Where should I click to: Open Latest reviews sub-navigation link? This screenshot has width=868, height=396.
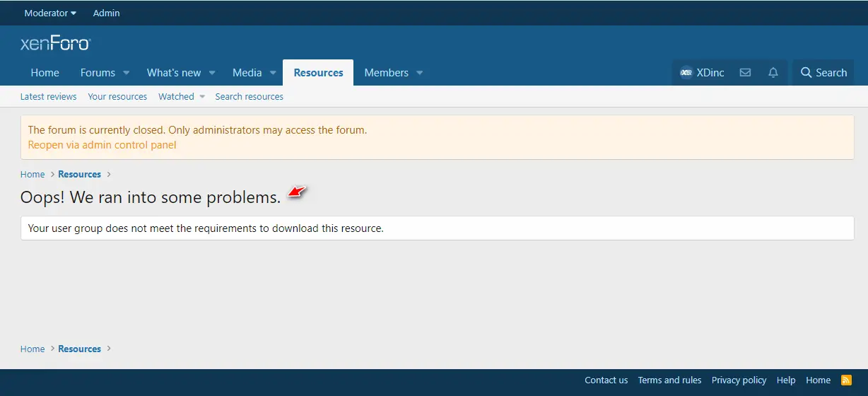pyautogui.click(x=49, y=96)
